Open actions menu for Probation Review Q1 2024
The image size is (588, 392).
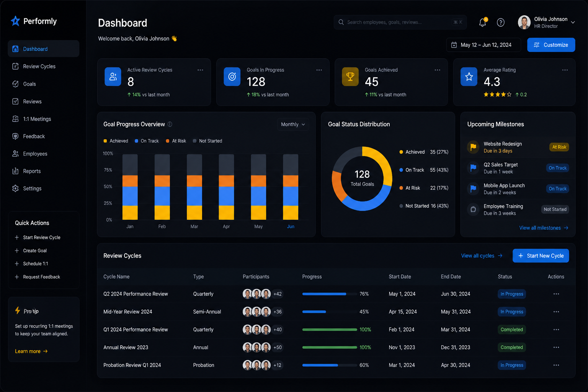(x=556, y=365)
